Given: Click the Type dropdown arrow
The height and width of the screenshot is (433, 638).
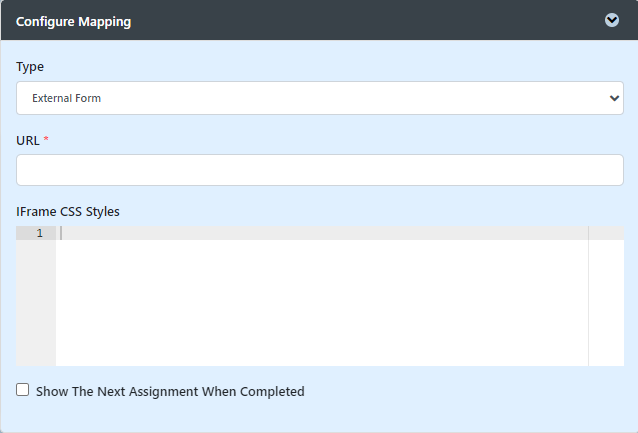Looking at the screenshot, I should 614,98.
